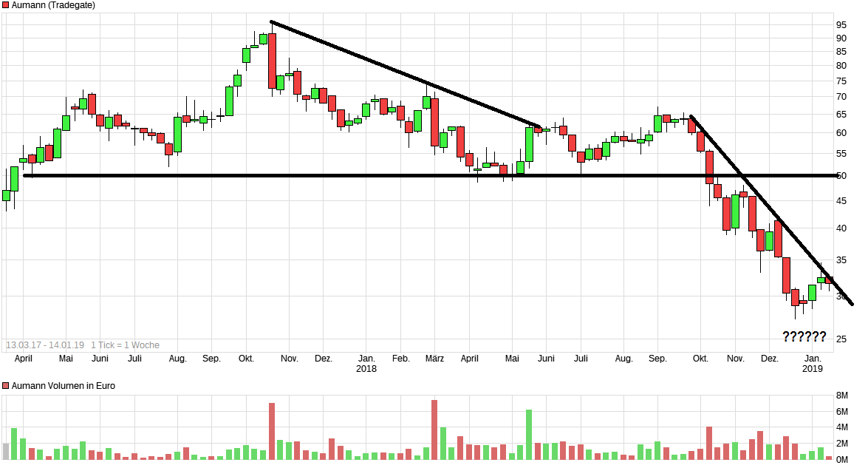The height and width of the screenshot is (468, 868).
Task: Select the Aumann Volumen in Euro legend text
Action: (x=64, y=385)
